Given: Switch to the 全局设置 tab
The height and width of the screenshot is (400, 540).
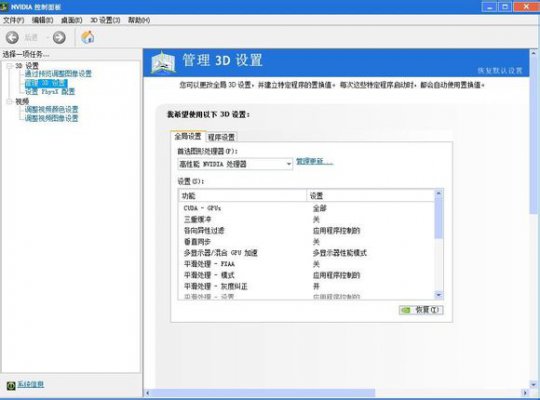Looking at the screenshot, I should pos(188,136).
